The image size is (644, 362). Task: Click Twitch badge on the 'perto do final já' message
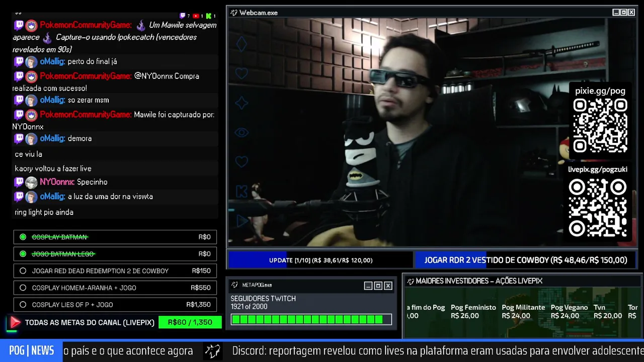(19, 61)
